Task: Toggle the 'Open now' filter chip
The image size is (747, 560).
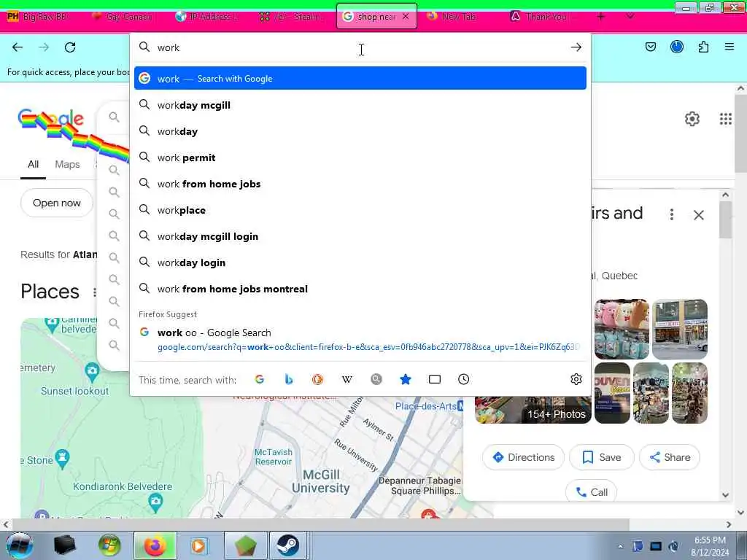Action: (57, 203)
